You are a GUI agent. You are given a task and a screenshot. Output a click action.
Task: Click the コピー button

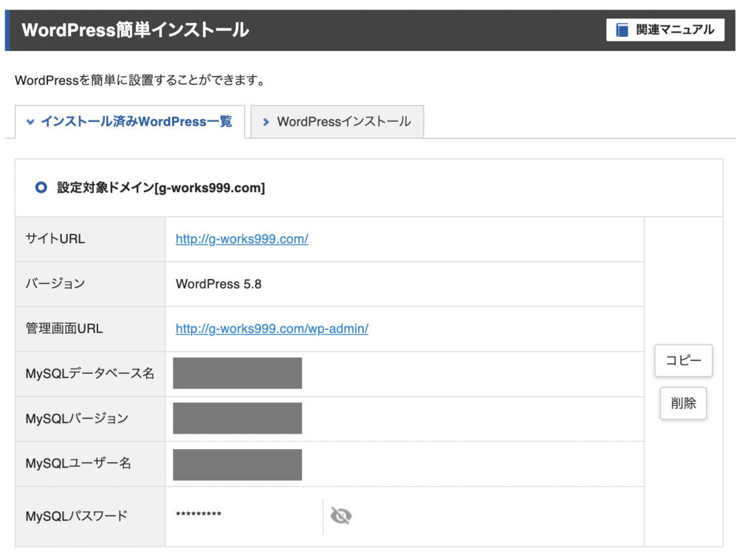[x=683, y=360]
